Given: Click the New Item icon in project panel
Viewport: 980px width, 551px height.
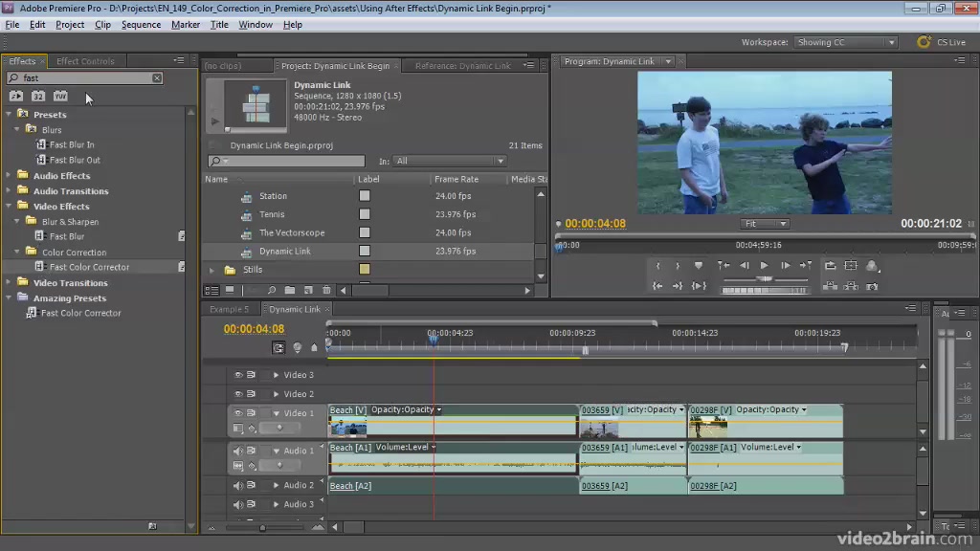Looking at the screenshot, I should tap(308, 291).
